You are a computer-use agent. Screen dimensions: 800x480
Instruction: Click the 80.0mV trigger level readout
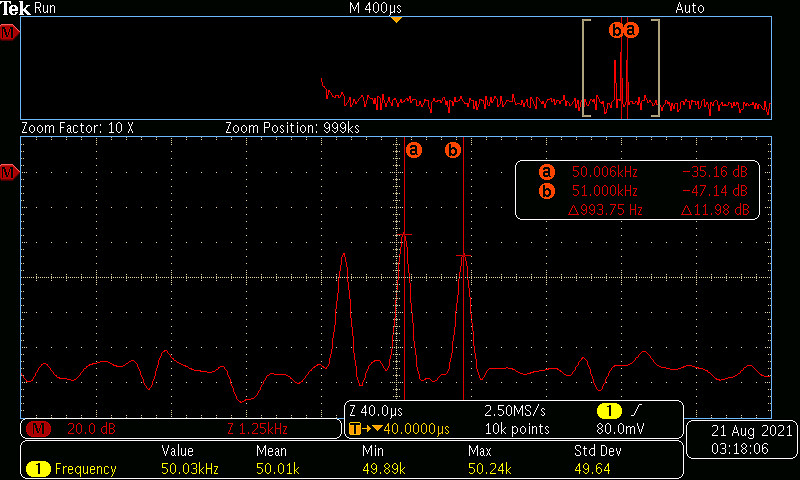pyautogui.click(x=620, y=429)
